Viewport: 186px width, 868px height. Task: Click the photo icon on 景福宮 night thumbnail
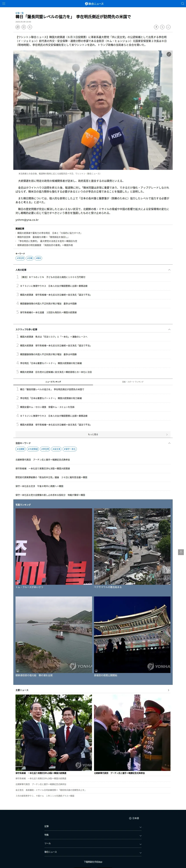click(96, 671)
